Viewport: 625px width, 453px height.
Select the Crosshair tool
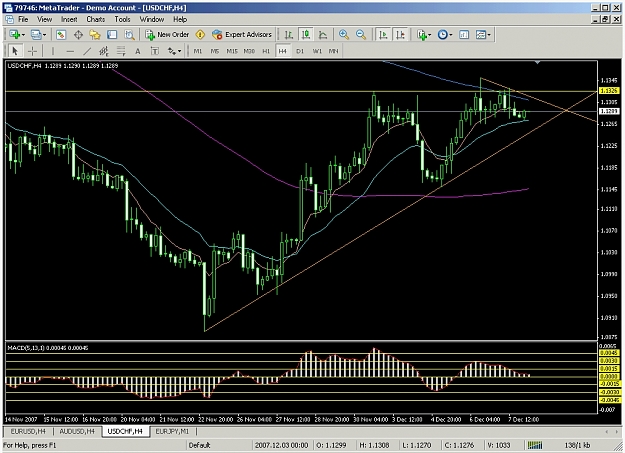click(x=32, y=51)
